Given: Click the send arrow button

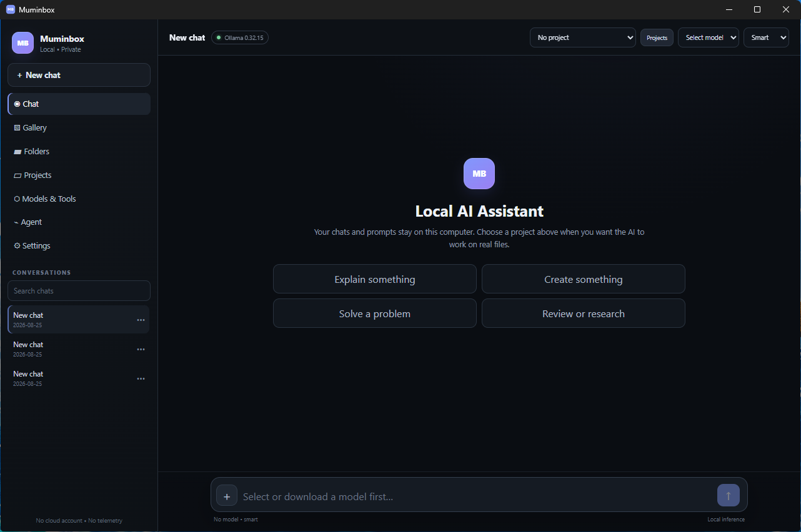Looking at the screenshot, I should pos(729,495).
